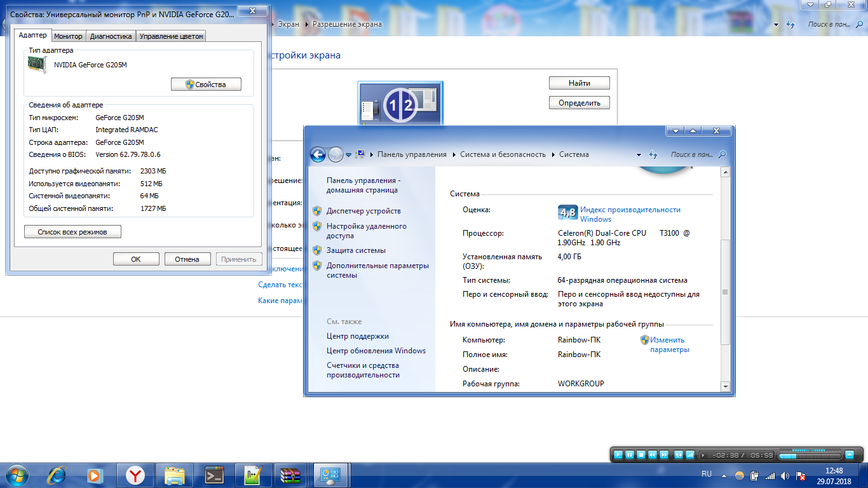The height and width of the screenshot is (488, 868).
Task: Open Защита системы link
Action: pos(356,250)
